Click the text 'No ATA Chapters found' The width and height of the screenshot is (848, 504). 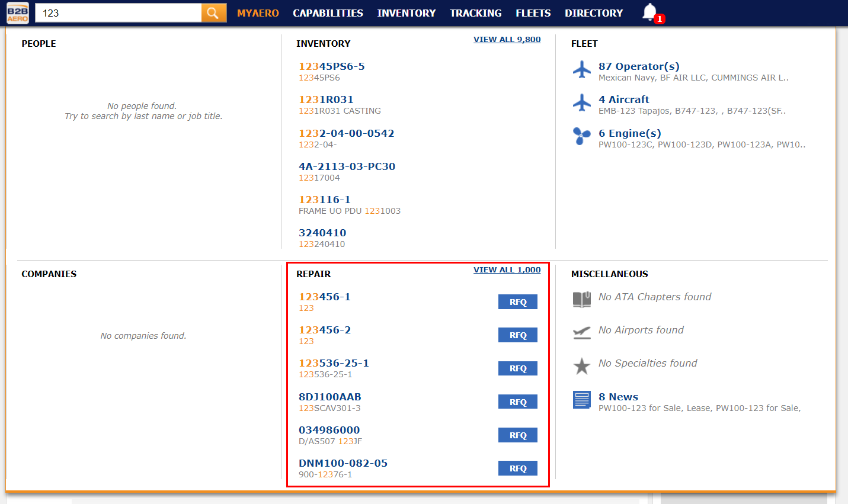(655, 297)
